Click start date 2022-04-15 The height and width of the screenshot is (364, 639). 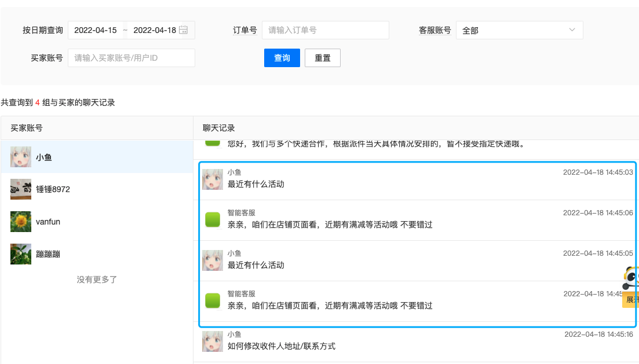tap(96, 30)
